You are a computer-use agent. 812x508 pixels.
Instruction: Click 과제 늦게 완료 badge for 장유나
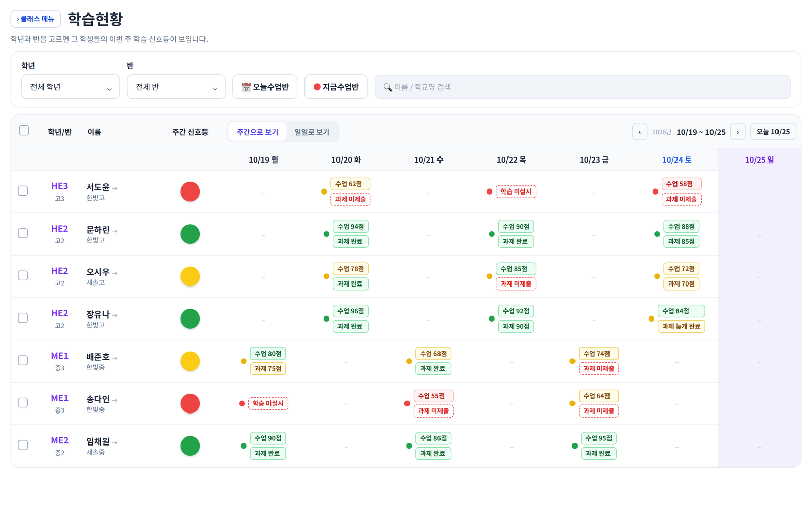(681, 326)
